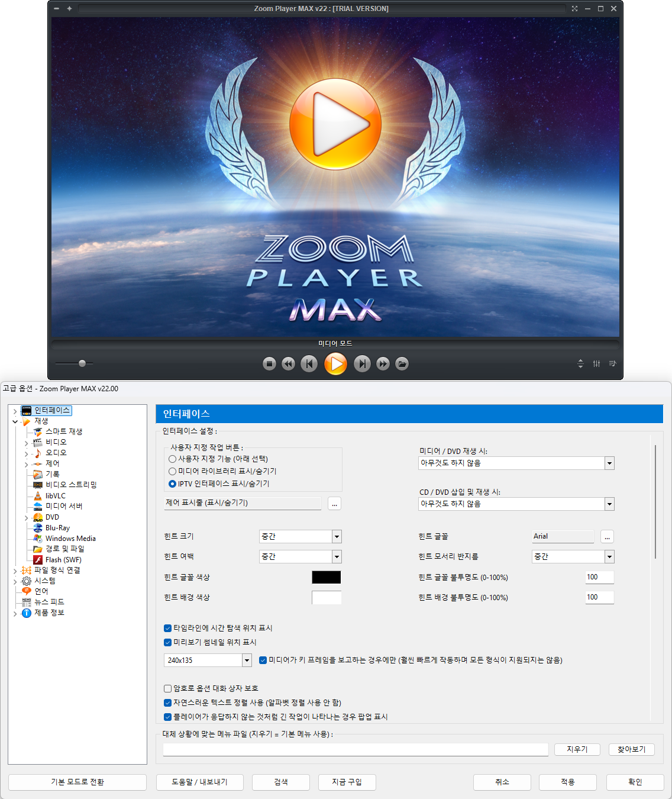Click the star icon in player title bar
Viewport: 672px width, 799px height.
click(x=69, y=8)
